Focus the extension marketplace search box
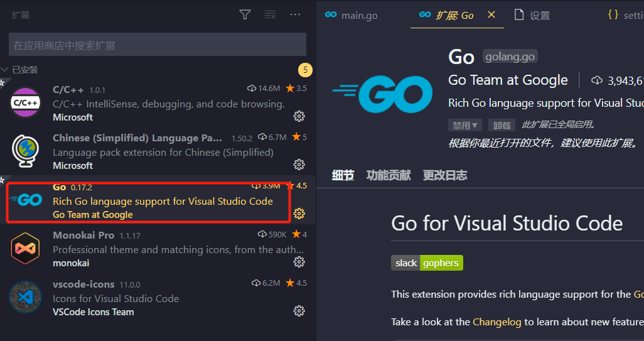 point(158,45)
